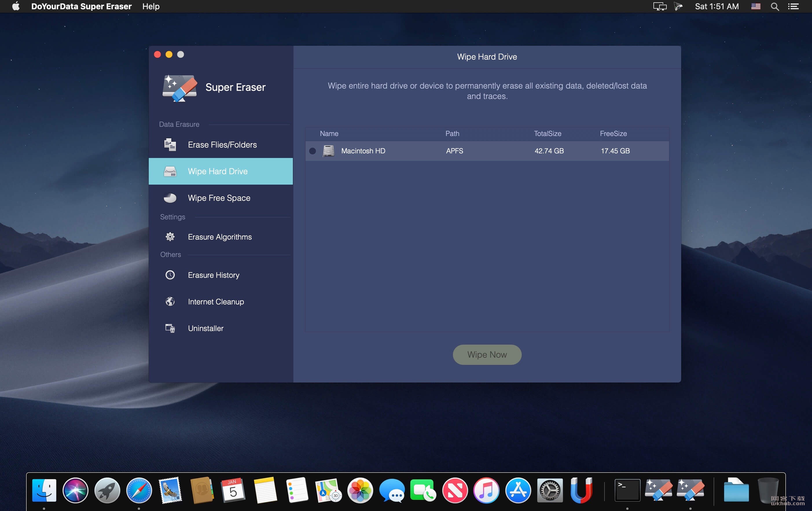Click the second Super Eraser Dock icon
Viewport: 812px width, 511px height.
click(x=690, y=490)
